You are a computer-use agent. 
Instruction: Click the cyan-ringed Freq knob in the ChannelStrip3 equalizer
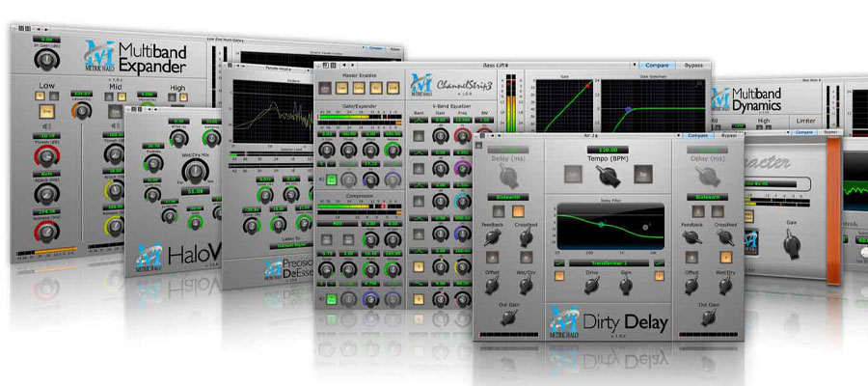(x=462, y=201)
